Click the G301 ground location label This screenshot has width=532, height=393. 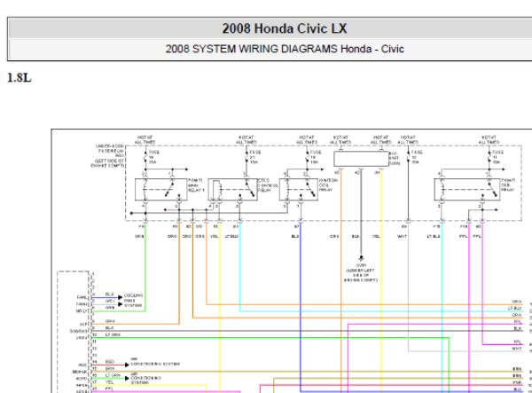361,273
